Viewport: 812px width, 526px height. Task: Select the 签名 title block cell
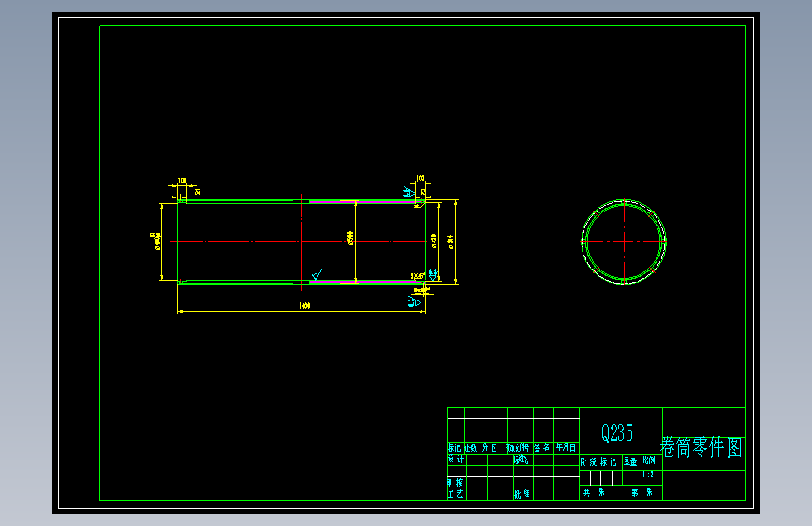point(542,447)
